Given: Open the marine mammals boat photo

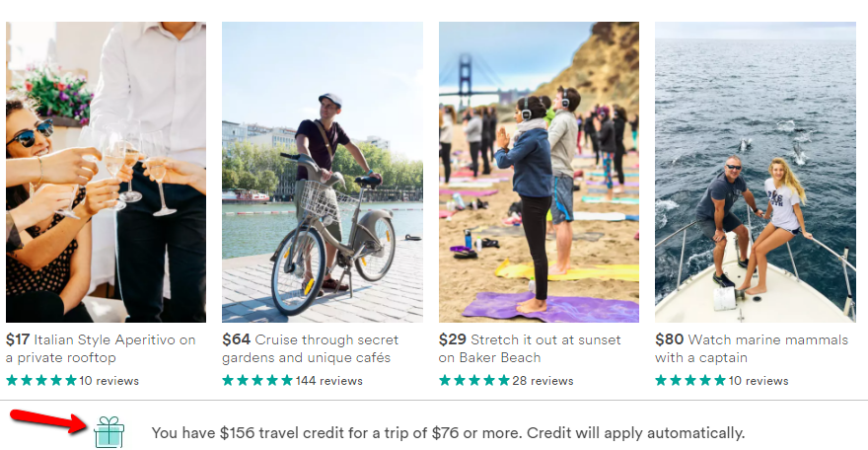Looking at the screenshot, I should tap(756, 172).
